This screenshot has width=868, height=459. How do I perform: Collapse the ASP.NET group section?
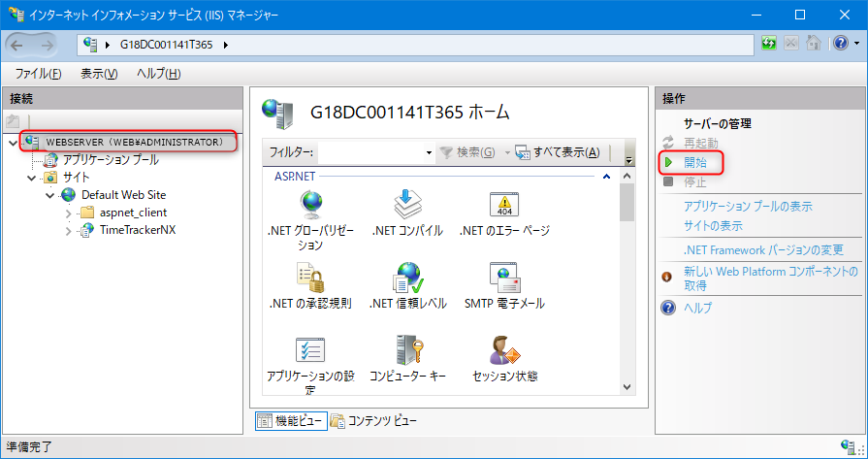(607, 177)
